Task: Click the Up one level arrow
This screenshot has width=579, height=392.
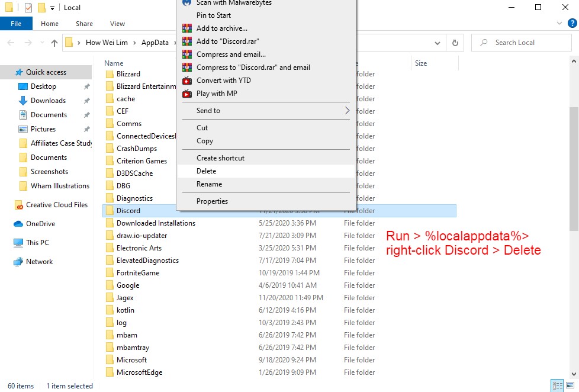Action: tap(54, 43)
